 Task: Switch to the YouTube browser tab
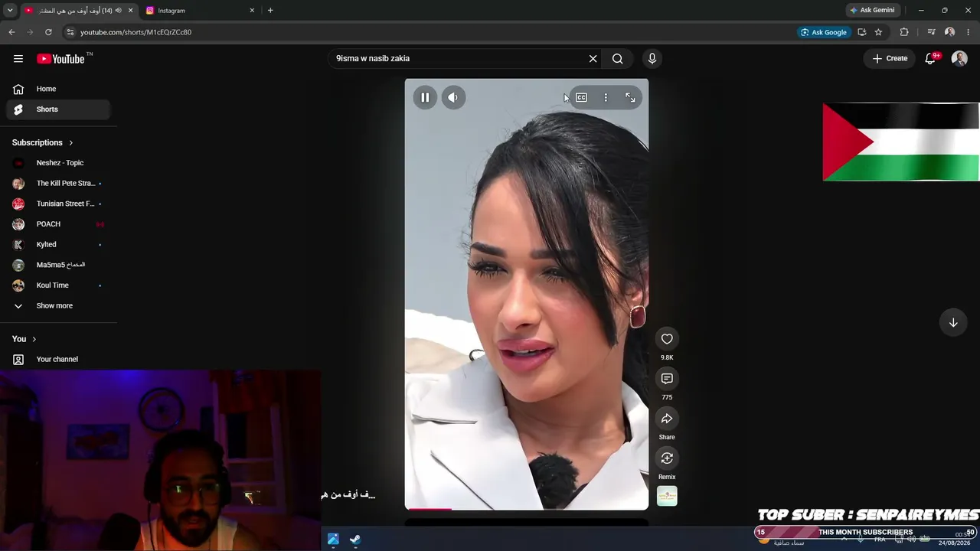(x=79, y=11)
